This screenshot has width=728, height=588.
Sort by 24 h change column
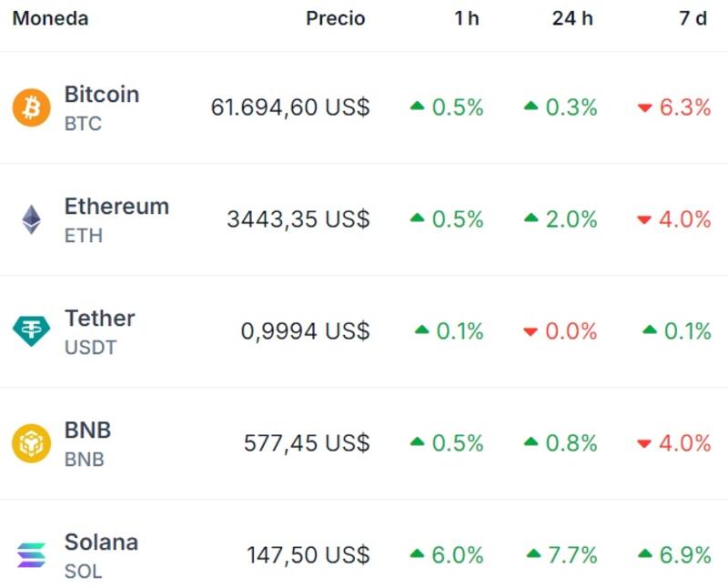point(572,19)
